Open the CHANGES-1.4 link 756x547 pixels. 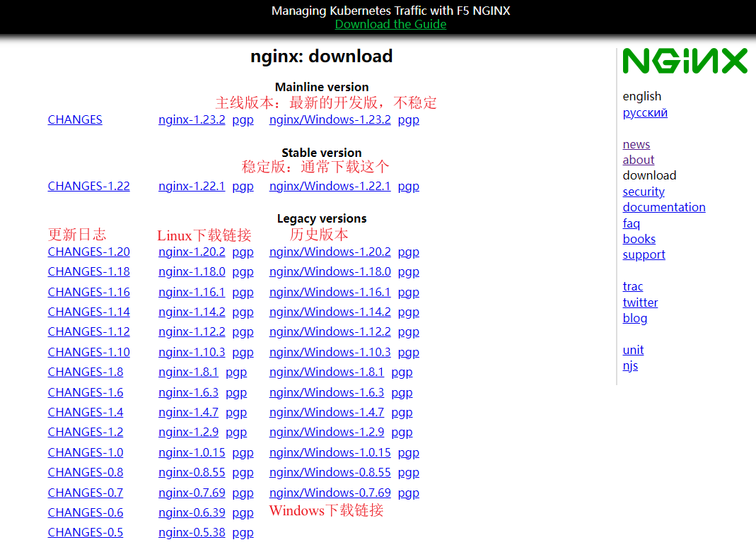coord(86,412)
